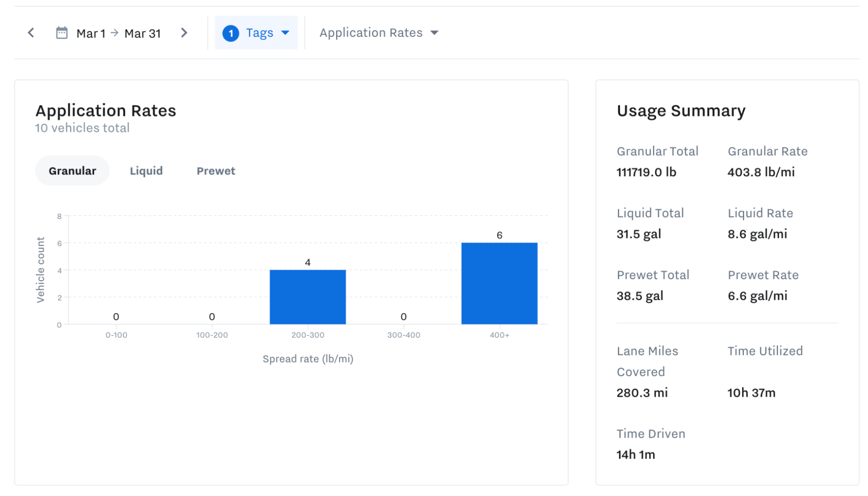Select the Granular tab in Application Rates
This screenshot has height=496, width=868.
(x=73, y=171)
